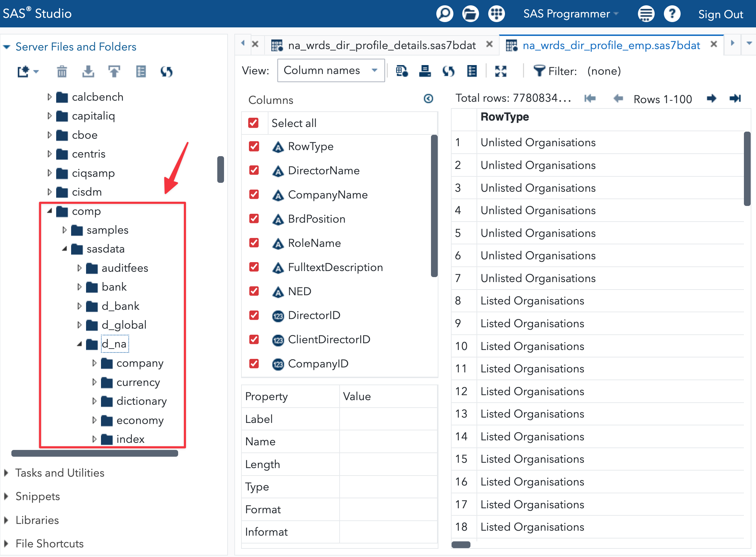
Task: Refresh the Server Files and Folders tree
Action: (x=166, y=72)
